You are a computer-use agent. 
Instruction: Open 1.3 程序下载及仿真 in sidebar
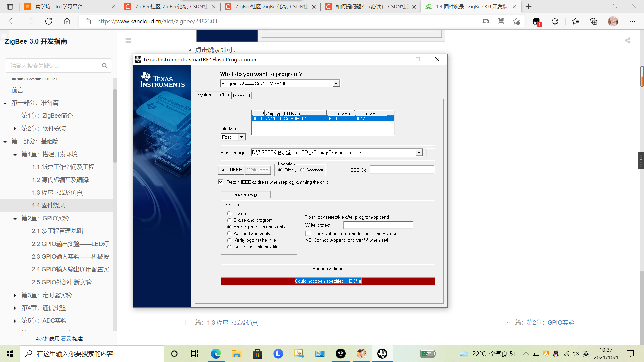(57, 193)
